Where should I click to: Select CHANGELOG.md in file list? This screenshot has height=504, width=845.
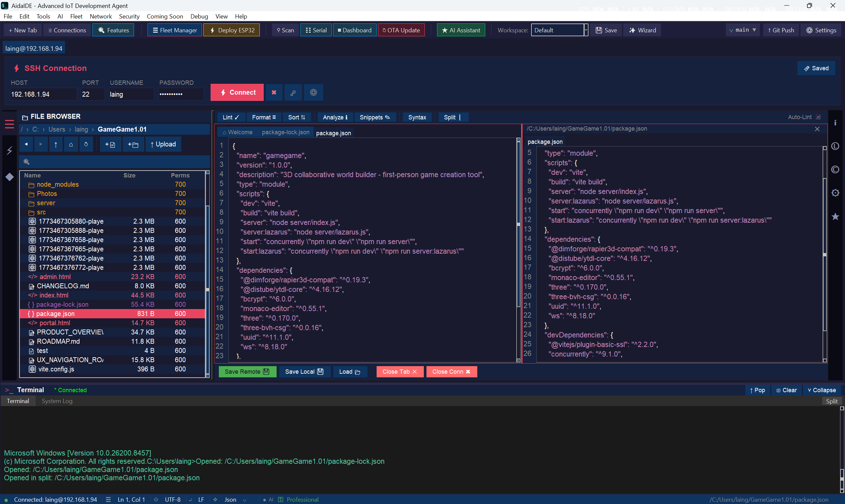coord(113,286)
